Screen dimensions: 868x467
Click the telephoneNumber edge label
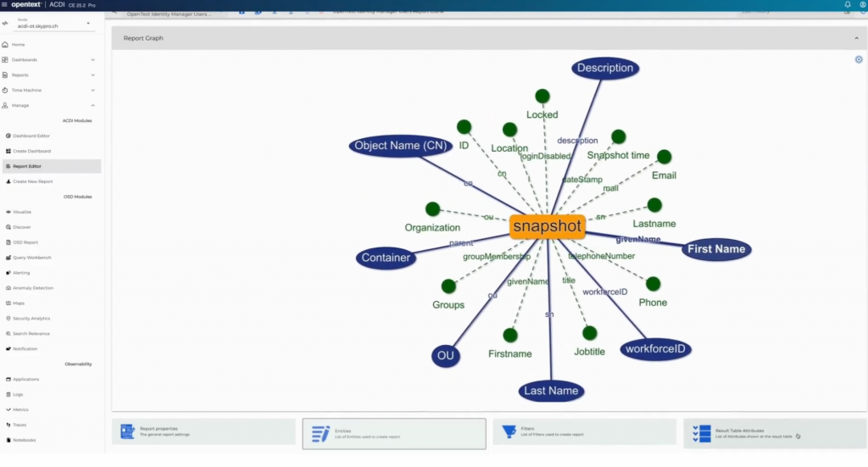coord(601,256)
